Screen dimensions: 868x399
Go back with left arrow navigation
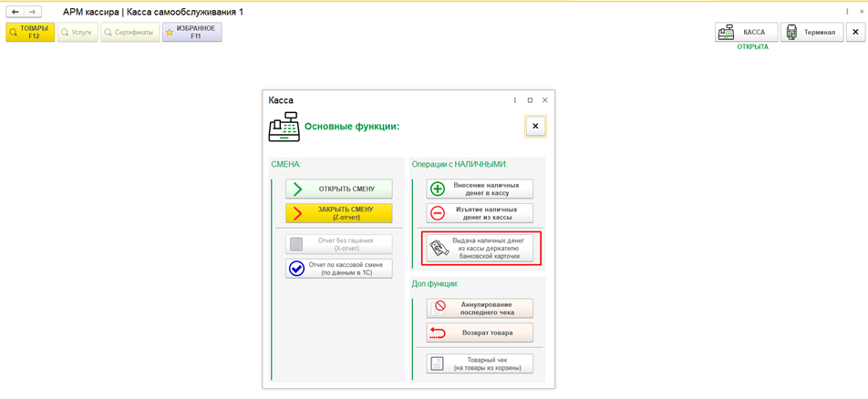15,12
